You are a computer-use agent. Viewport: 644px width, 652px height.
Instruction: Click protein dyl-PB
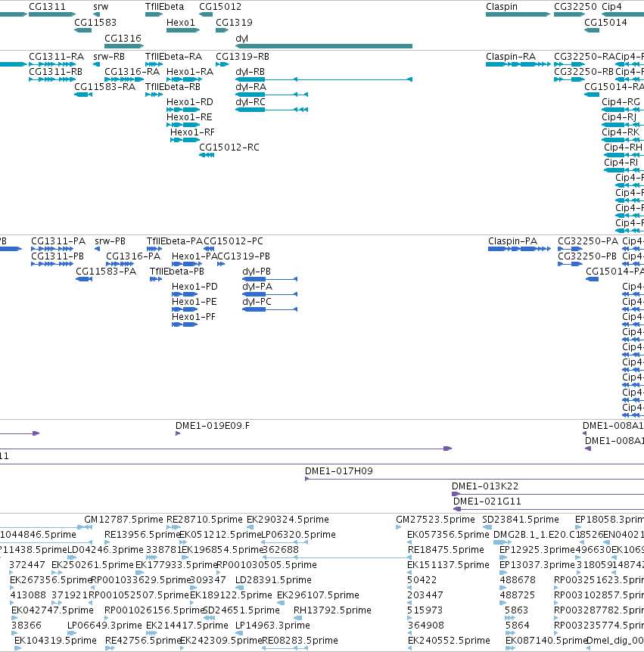[257, 272]
